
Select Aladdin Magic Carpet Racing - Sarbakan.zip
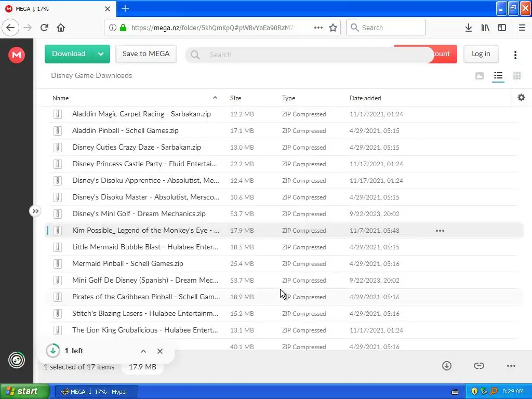click(283, 114)
